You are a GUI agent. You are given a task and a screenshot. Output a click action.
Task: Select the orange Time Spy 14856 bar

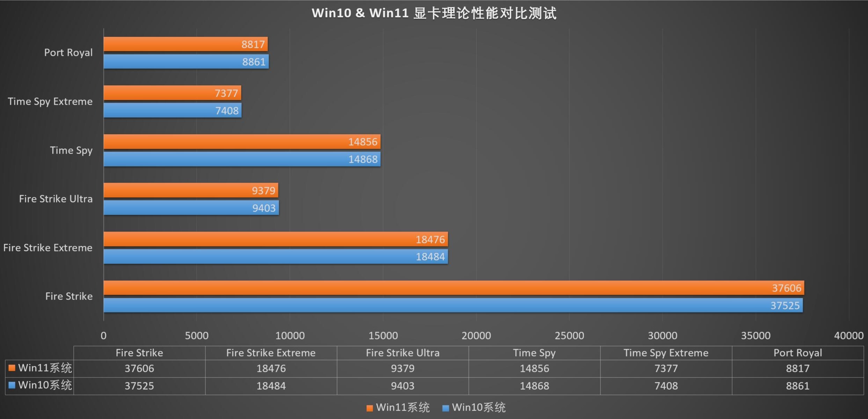pyautogui.click(x=242, y=142)
